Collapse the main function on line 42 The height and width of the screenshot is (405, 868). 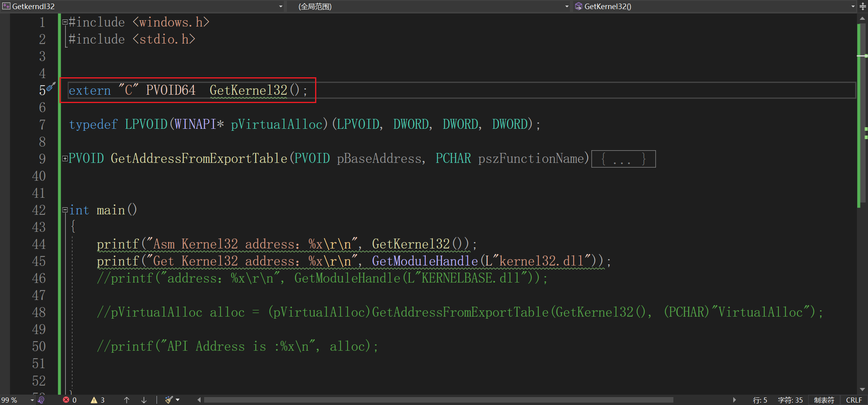tap(65, 210)
